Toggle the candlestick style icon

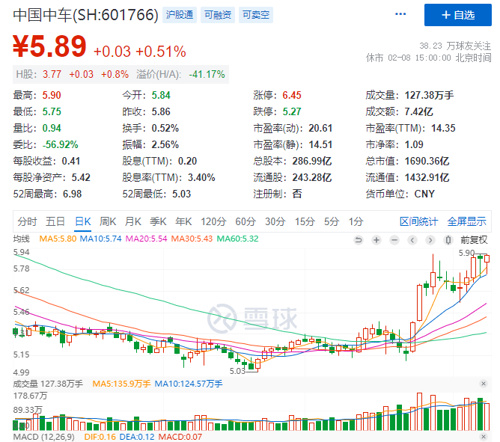coord(448,240)
